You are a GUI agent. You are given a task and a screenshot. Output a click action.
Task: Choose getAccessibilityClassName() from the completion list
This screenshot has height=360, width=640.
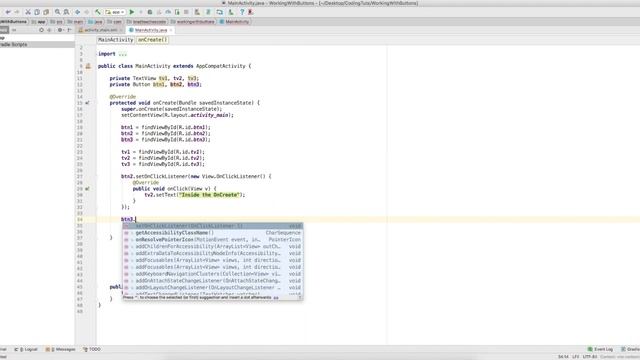click(x=213, y=233)
